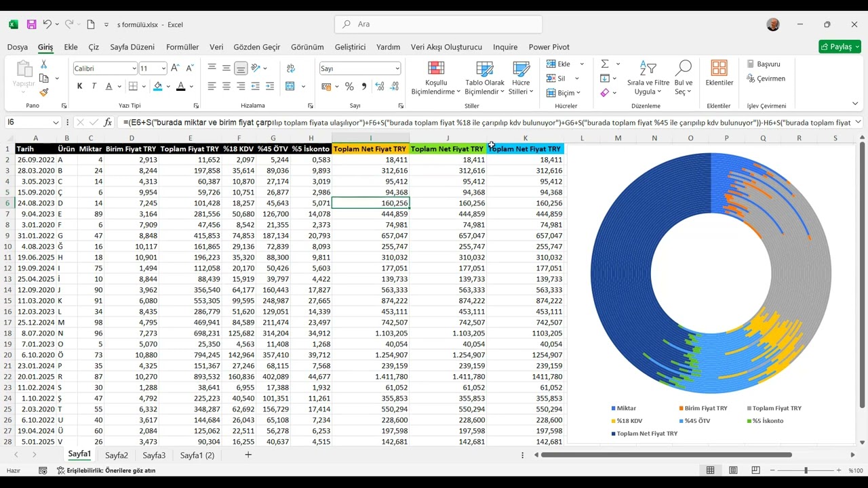Click the Decrease Indent icon
868x488 pixels.
tap(256, 86)
